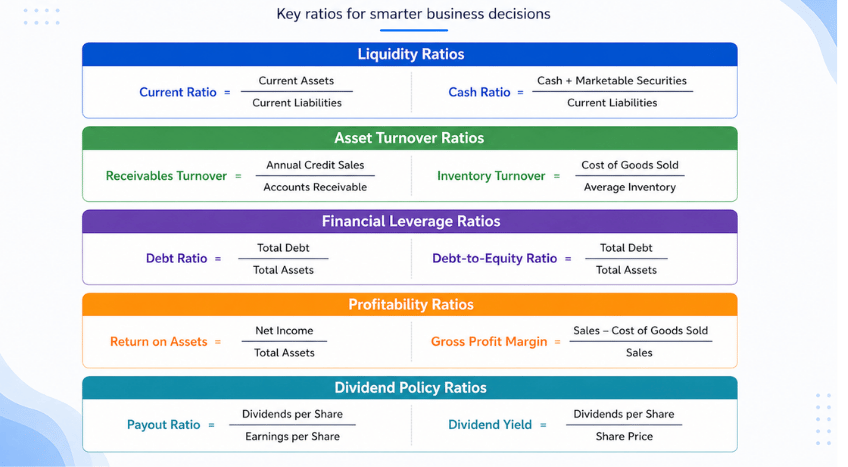The height and width of the screenshot is (467, 848).
Task: Select the Inventory Turnover label
Action: (491, 176)
